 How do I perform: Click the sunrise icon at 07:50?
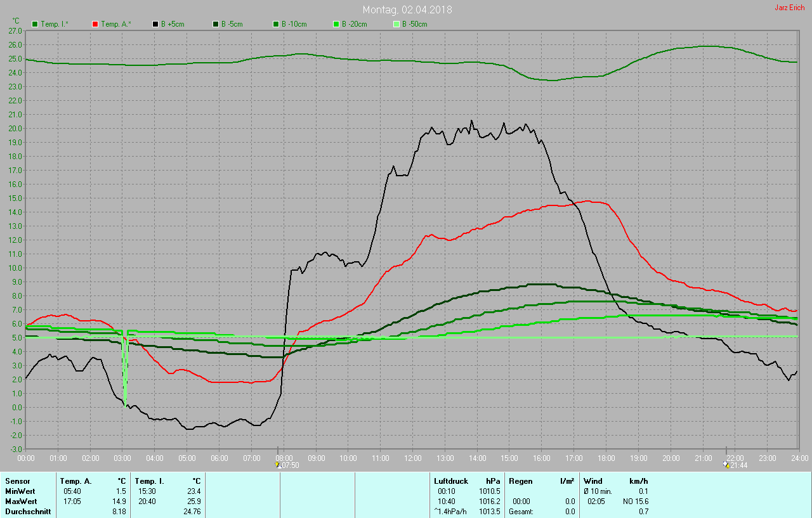click(x=277, y=465)
